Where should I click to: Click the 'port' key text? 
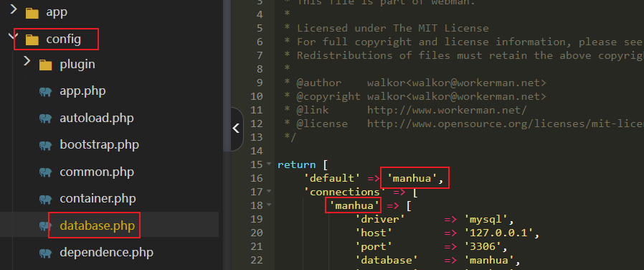[374, 246]
